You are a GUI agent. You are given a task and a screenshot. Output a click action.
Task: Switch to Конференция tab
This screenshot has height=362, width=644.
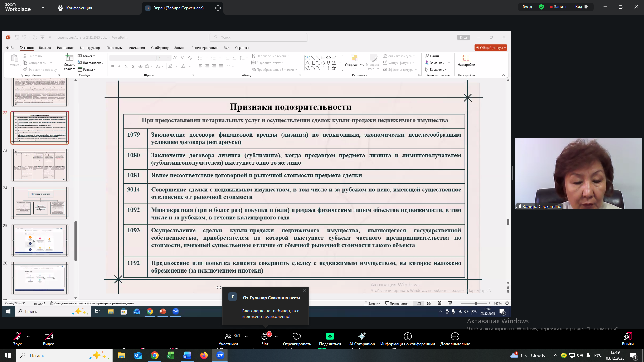[x=75, y=8]
